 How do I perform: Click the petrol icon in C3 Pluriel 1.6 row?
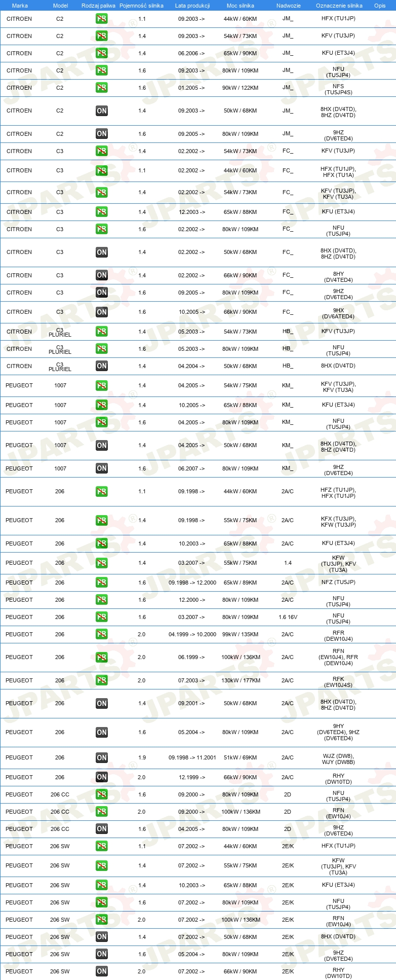click(x=102, y=349)
